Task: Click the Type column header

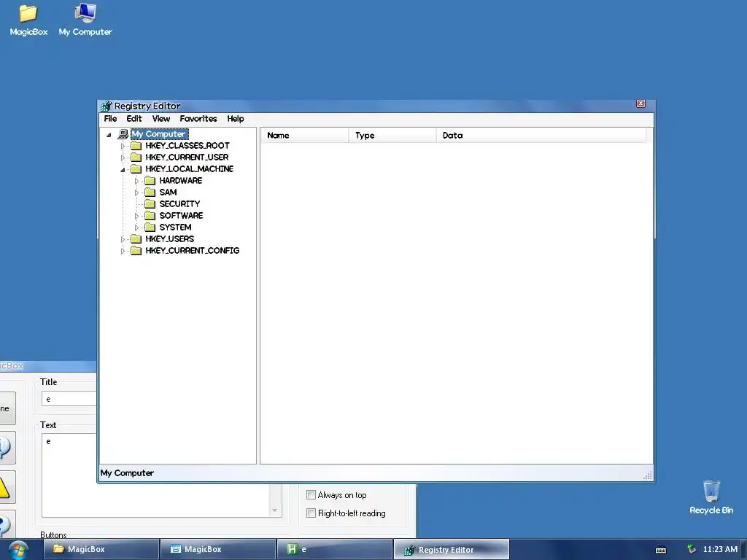Action: [x=392, y=135]
